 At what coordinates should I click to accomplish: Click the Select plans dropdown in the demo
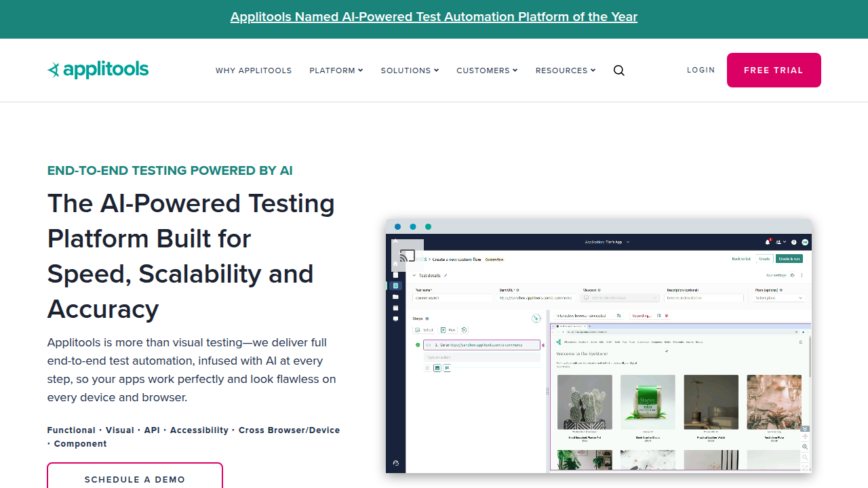(x=778, y=298)
